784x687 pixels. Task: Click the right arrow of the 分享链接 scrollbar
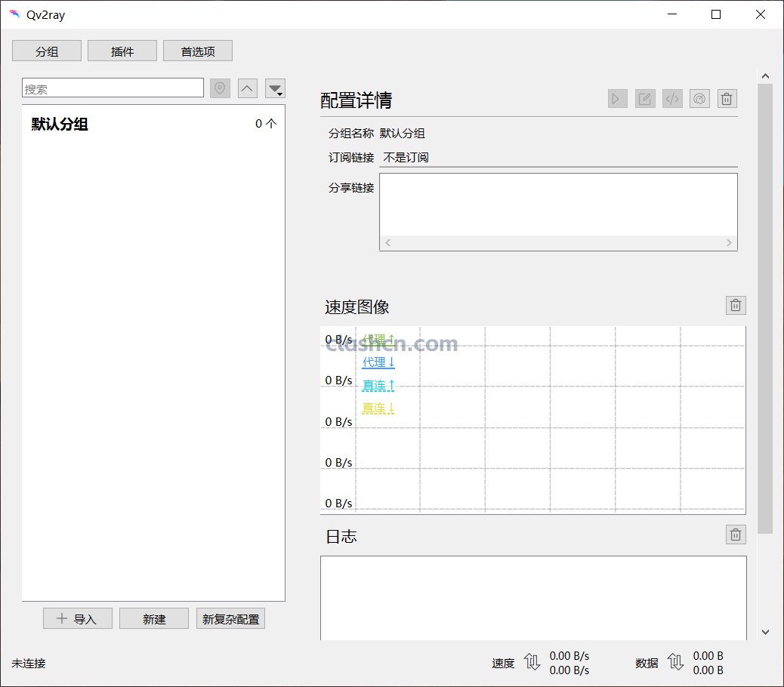(729, 243)
